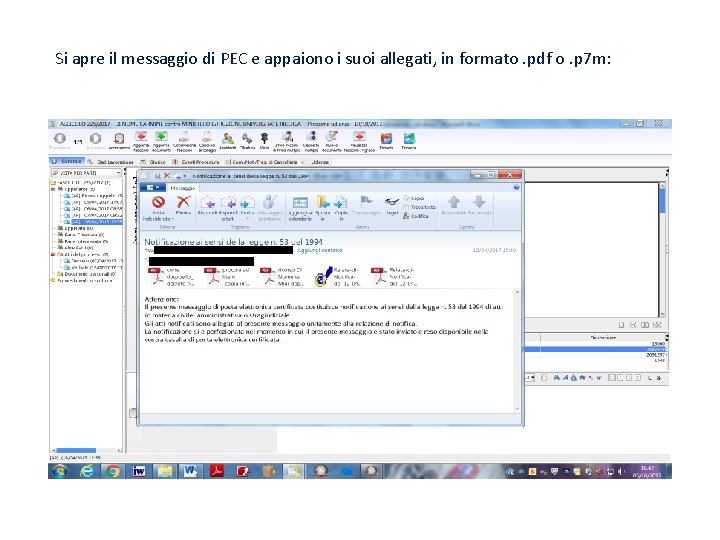Click the blue rightmost icon in main toolbar
The image size is (720, 540).
tap(409, 141)
